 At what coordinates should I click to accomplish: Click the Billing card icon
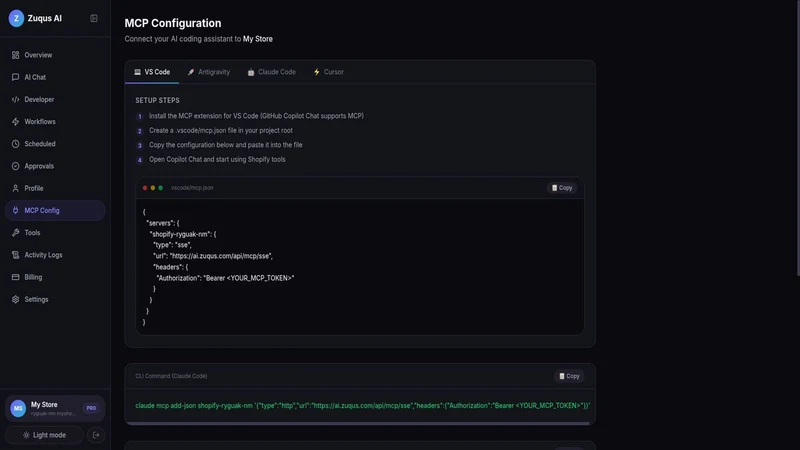coord(15,277)
